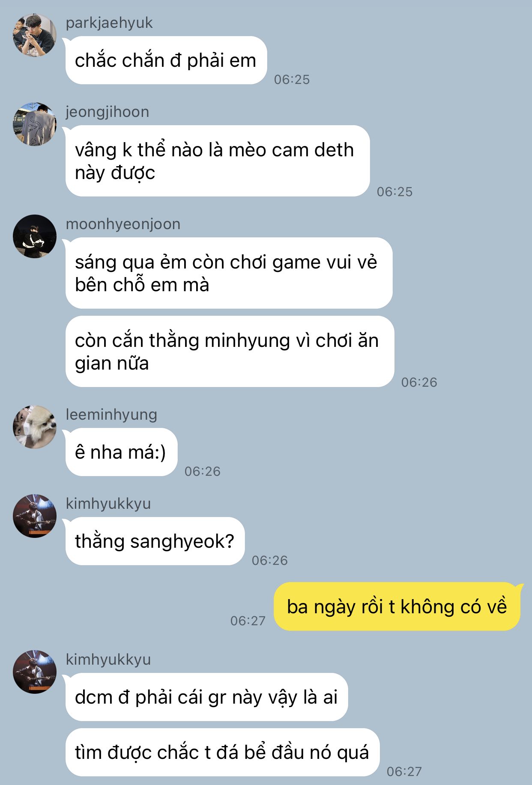Tap the 'dcm đ phải cái gr này' bubble

(x=206, y=697)
